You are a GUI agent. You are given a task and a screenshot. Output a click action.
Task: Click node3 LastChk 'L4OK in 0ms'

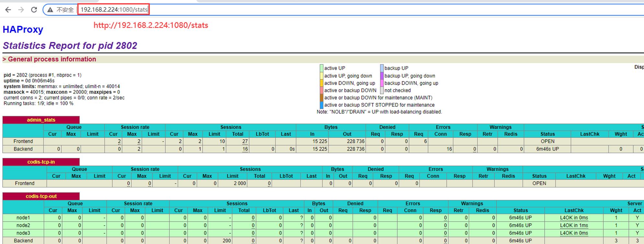click(574, 233)
